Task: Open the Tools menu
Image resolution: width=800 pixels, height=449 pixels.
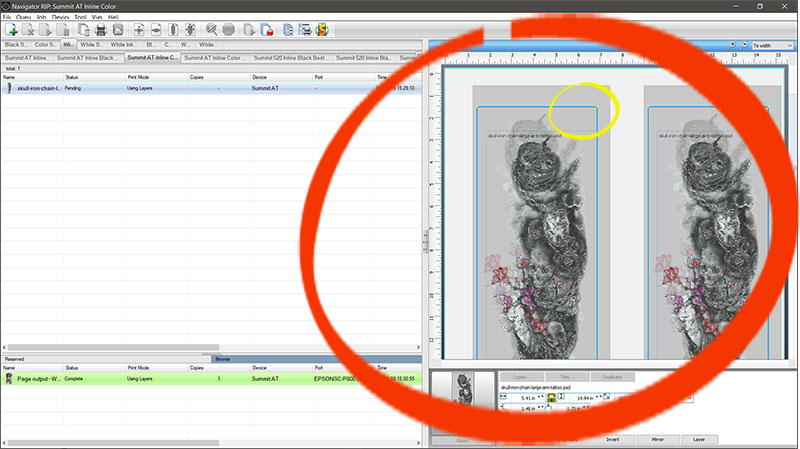Action: click(80, 17)
